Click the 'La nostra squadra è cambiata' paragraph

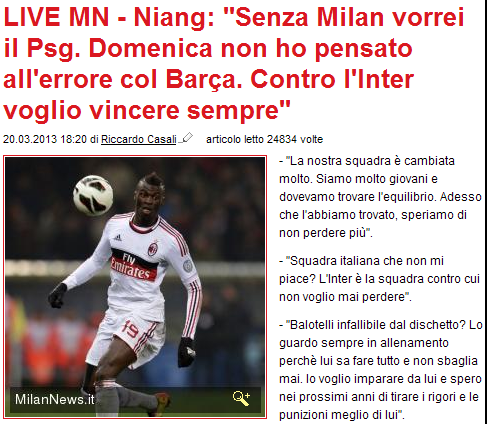coord(380,197)
